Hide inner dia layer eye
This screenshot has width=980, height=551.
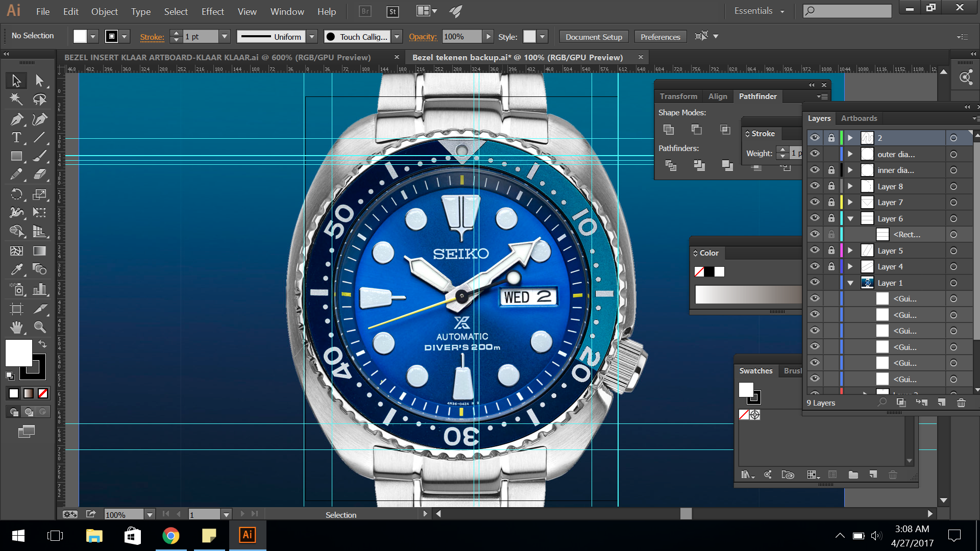coord(815,170)
